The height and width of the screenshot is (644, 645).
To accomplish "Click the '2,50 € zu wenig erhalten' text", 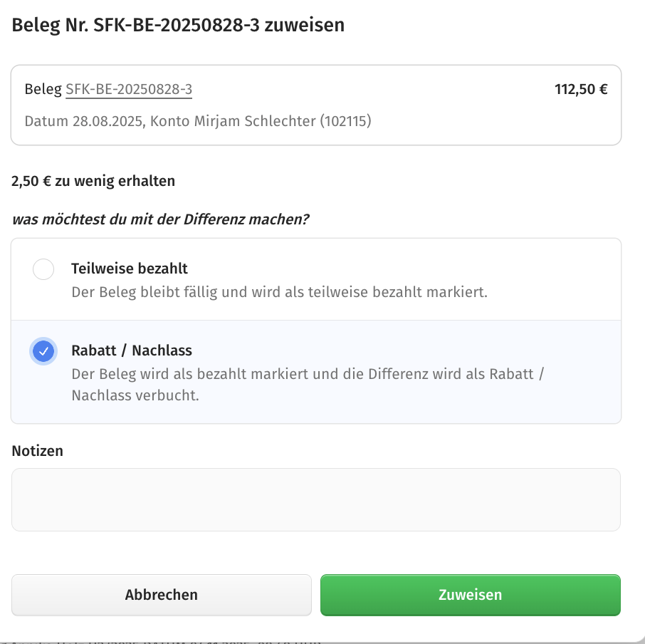I will coord(93,181).
